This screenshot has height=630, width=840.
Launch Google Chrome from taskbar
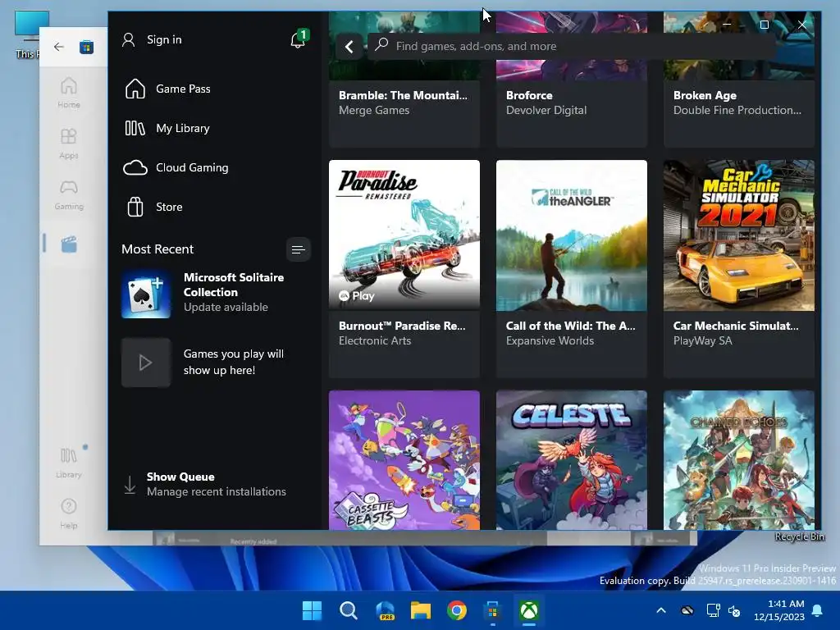pyautogui.click(x=457, y=610)
